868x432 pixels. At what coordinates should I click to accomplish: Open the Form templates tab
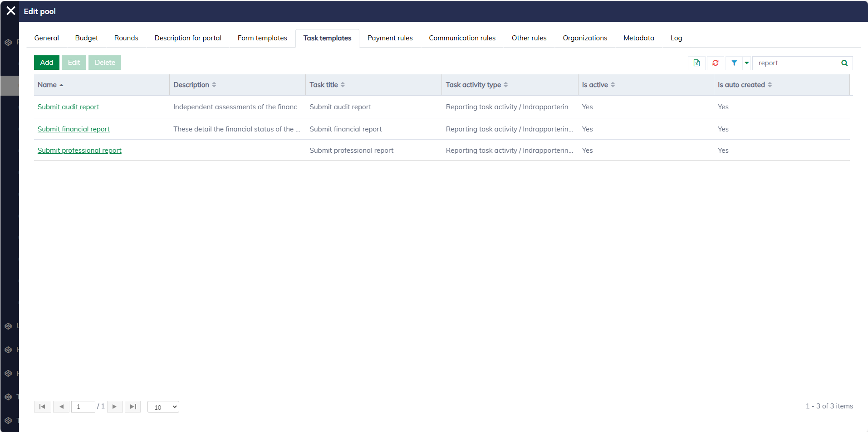262,38
